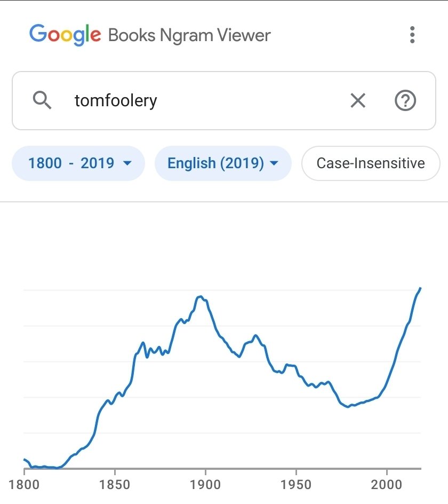The width and height of the screenshot is (448, 504).
Task: Click the graph peak near 1900
Action: [201, 296]
